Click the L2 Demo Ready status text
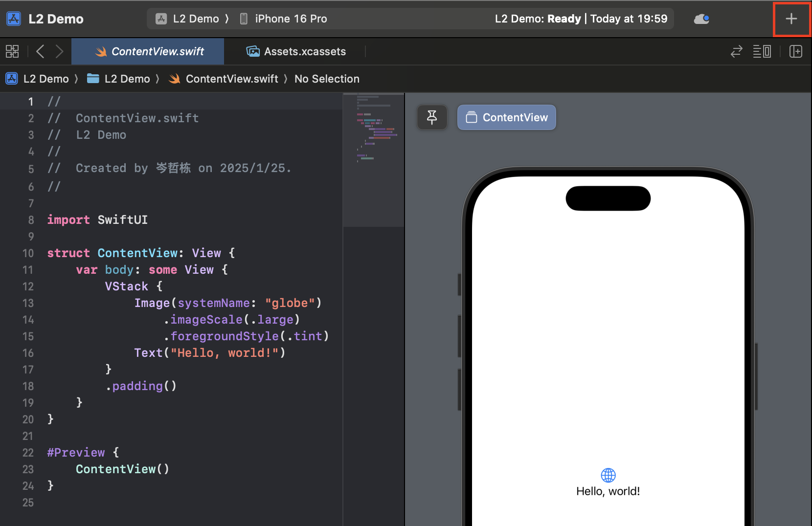812x526 pixels. [538, 19]
